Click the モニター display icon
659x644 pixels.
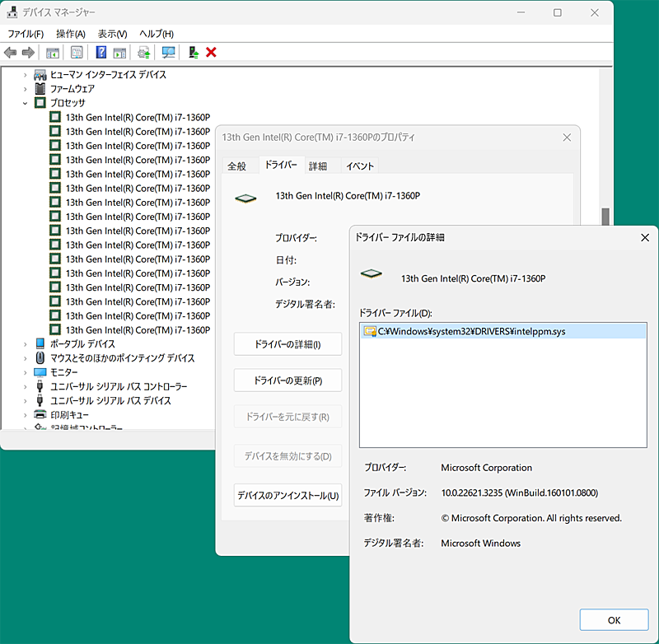(40, 372)
